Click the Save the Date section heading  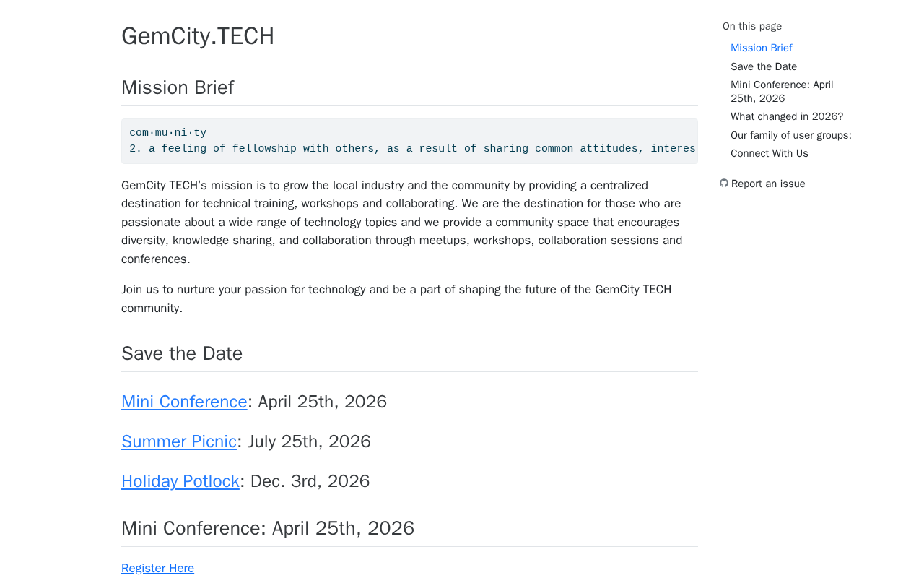[x=182, y=353]
